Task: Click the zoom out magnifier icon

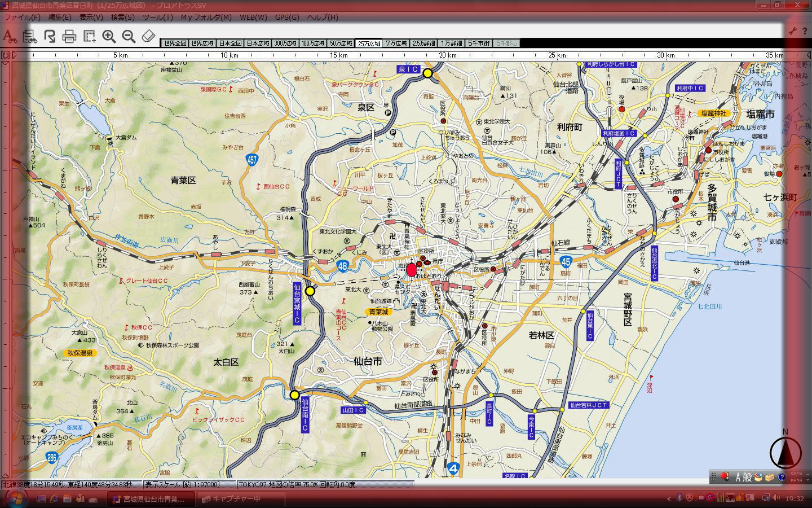Action: coord(129,37)
